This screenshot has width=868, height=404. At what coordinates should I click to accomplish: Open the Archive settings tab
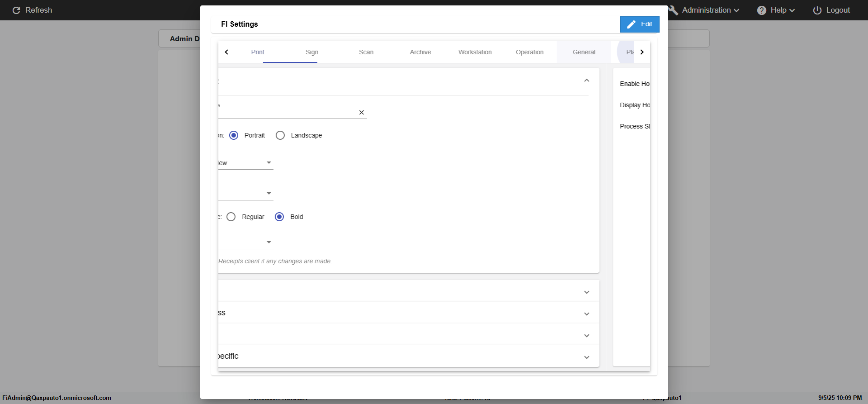420,52
